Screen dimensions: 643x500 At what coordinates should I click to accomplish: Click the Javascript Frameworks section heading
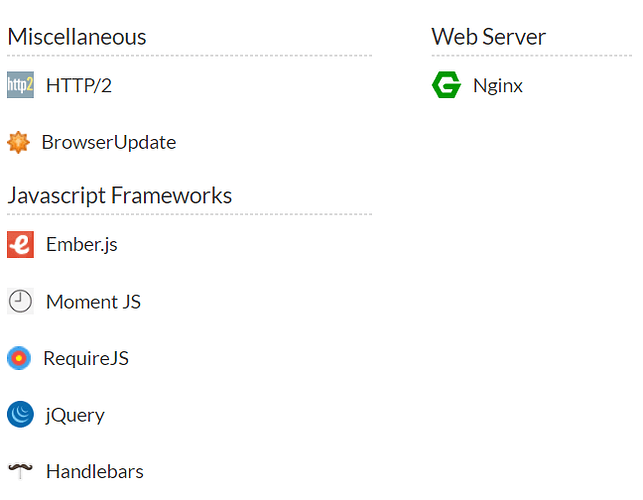point(120,196)
